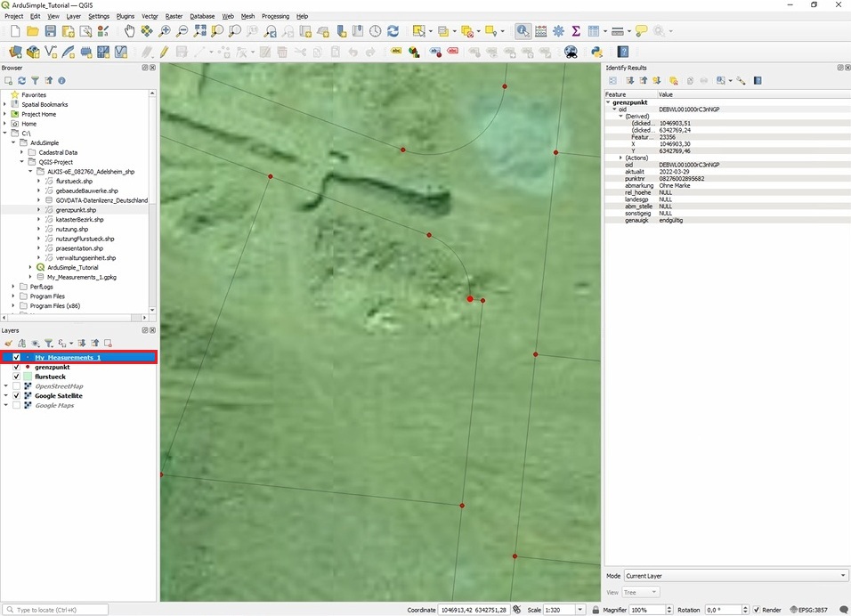Select the Pan Map hand tool

click(x=130, y=31)
